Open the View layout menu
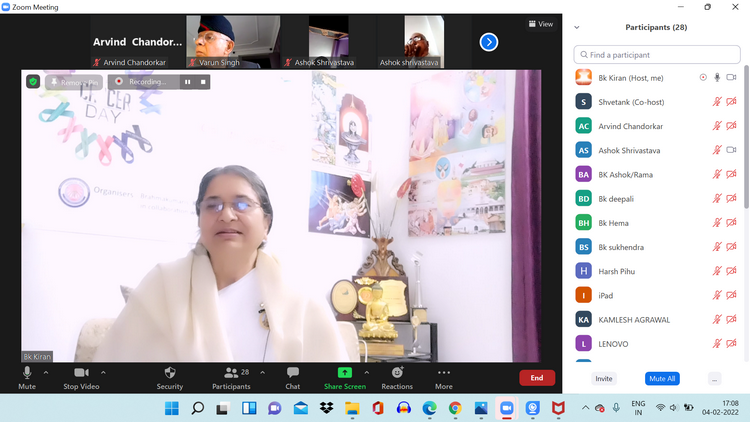This screenshot has height=422, width=750. point(541,24)
